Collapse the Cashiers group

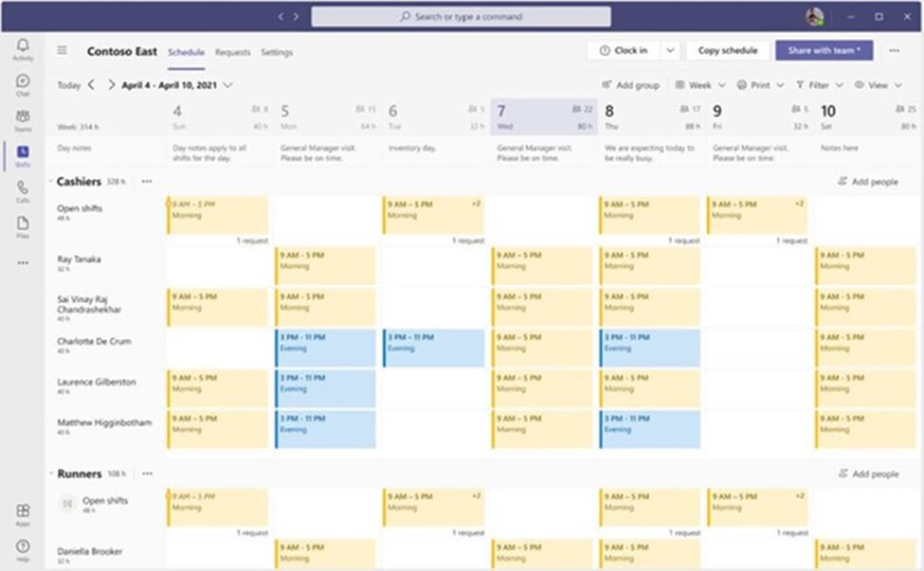[51, 181]
